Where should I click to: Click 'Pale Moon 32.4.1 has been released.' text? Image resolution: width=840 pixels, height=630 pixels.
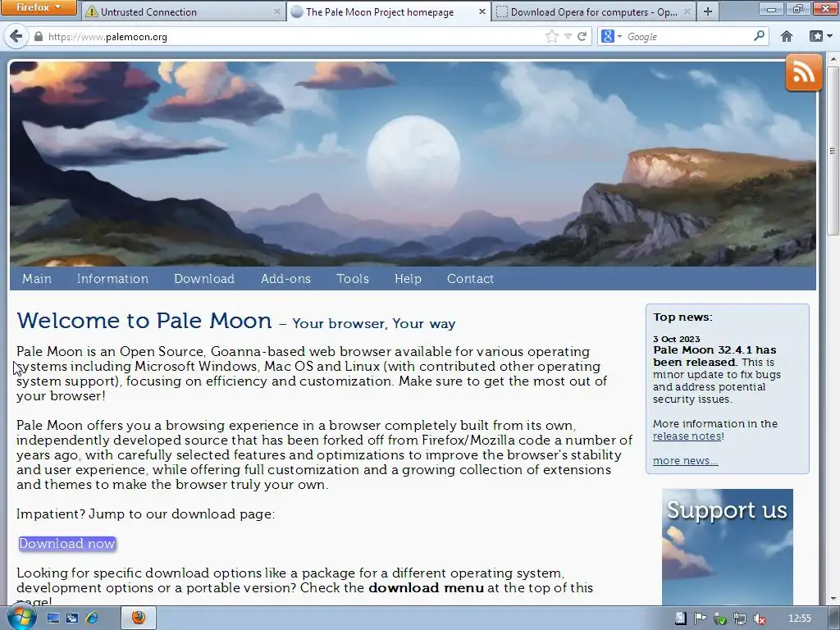pyautogui.click(x=714, y=356)
